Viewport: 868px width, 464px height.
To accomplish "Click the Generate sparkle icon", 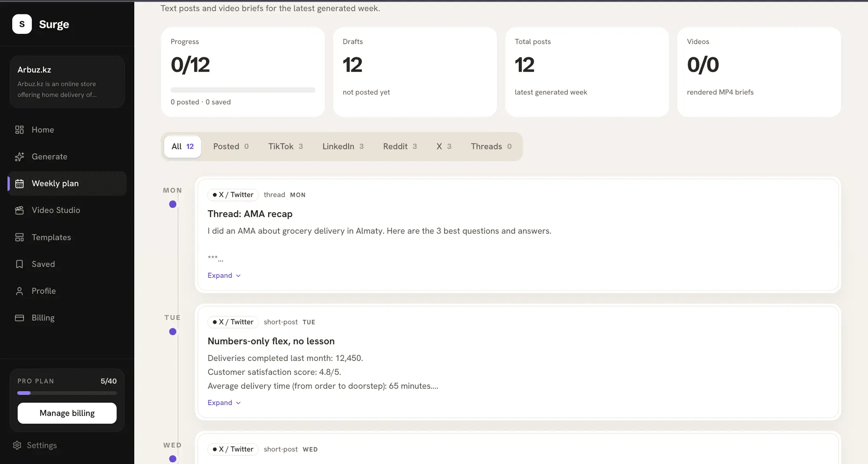I will 19,157.
